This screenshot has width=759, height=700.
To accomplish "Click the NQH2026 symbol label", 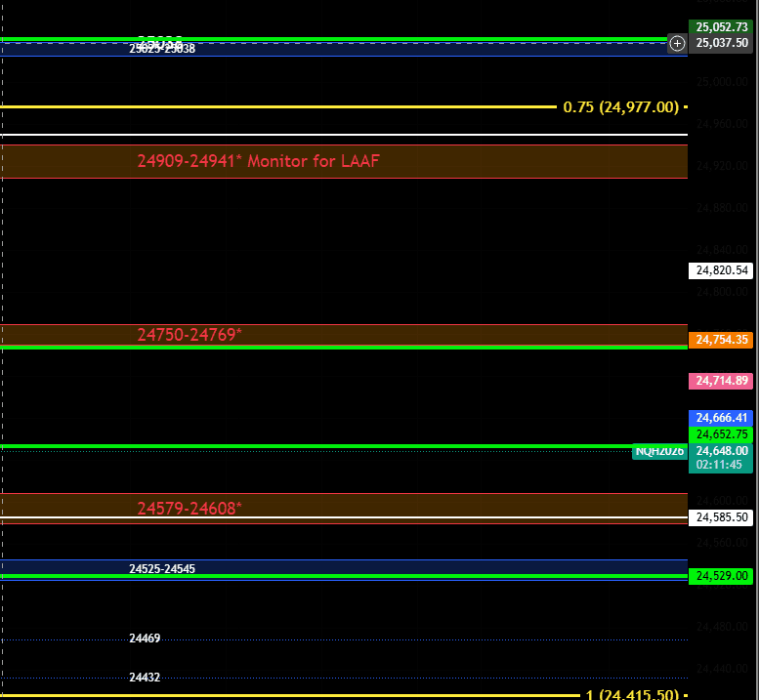I will point(659,452).
